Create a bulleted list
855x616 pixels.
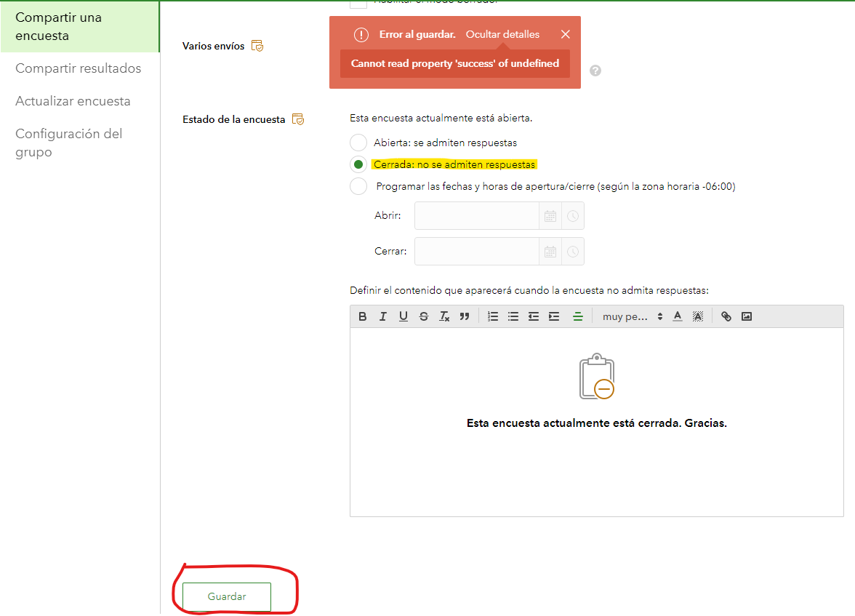tap(513, 316)
